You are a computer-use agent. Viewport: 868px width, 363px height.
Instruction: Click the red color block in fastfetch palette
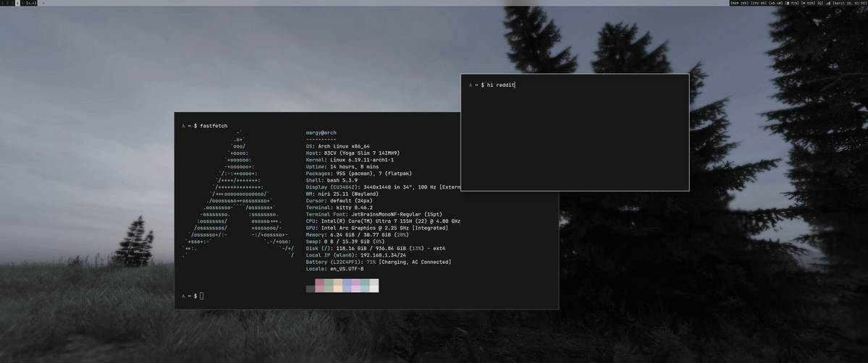(x=319, y=286)
